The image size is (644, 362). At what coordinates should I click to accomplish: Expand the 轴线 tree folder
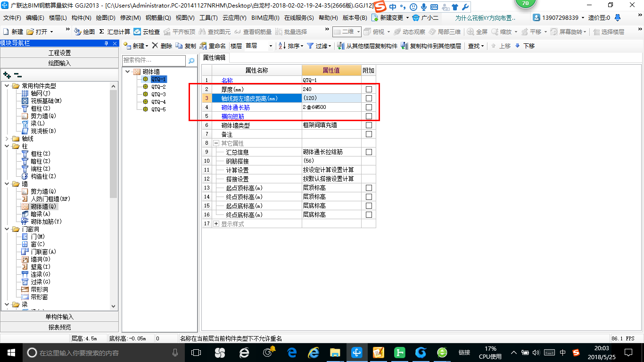click(7, 139)
